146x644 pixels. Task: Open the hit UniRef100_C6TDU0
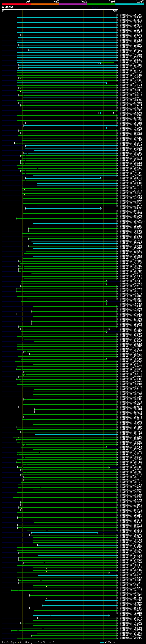(131, 15)
